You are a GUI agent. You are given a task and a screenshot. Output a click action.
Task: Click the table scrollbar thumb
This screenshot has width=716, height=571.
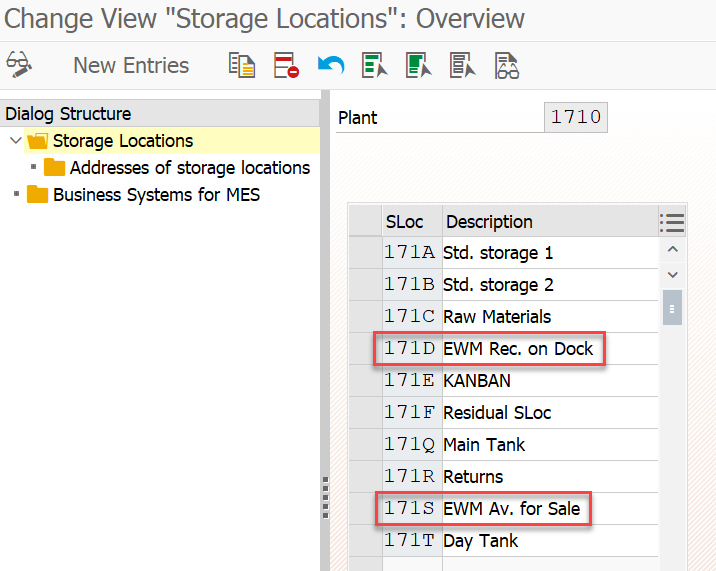[672, 308]
